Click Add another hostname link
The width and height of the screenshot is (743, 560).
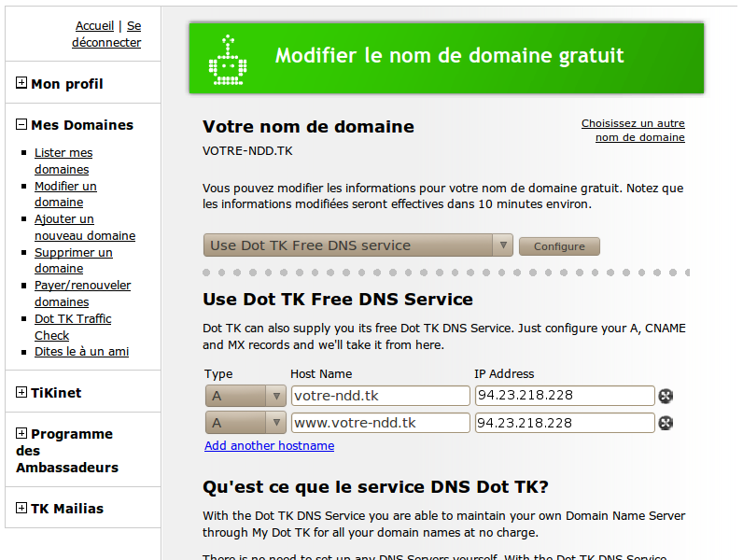point(269,445)
